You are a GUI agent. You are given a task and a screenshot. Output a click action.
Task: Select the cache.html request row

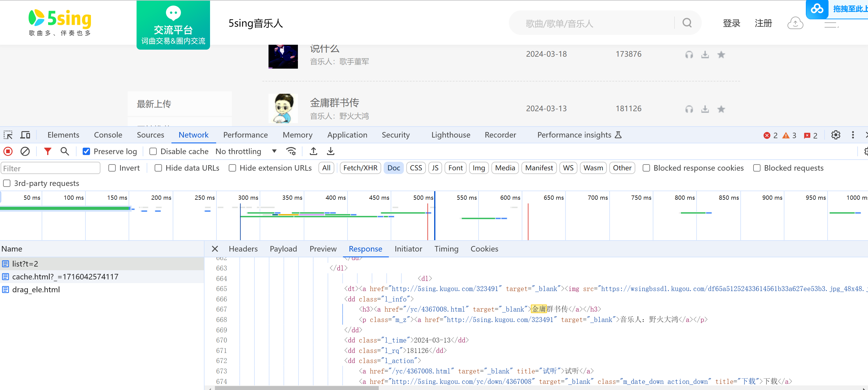tap(102, 276)
